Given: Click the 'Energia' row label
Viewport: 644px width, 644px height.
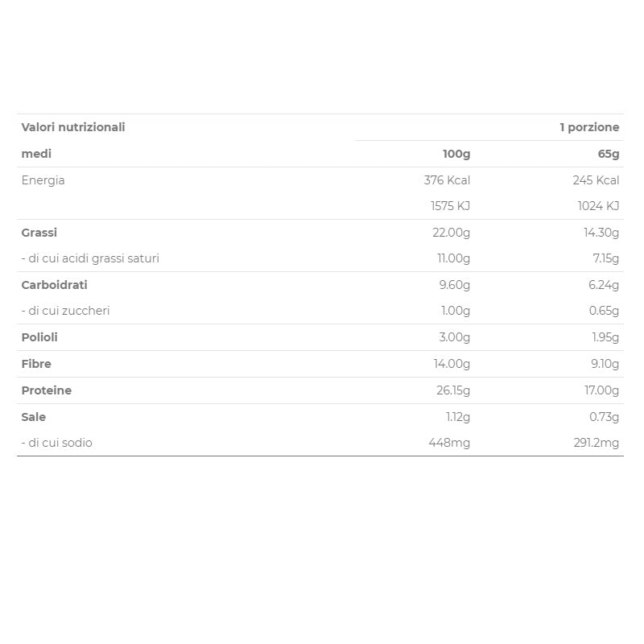Looking at the screenshot, I should tap(43, 180).
